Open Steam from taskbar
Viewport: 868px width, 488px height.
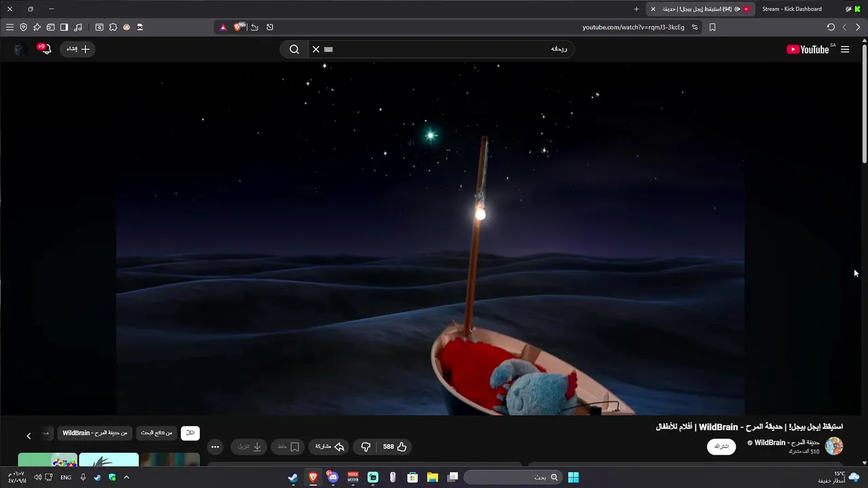tap(292, 477)
